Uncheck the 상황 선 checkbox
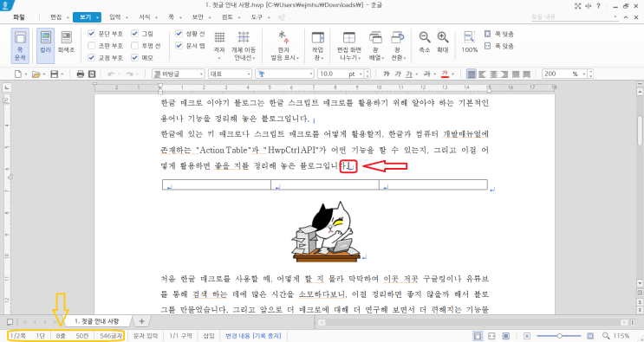 point(179,34)
